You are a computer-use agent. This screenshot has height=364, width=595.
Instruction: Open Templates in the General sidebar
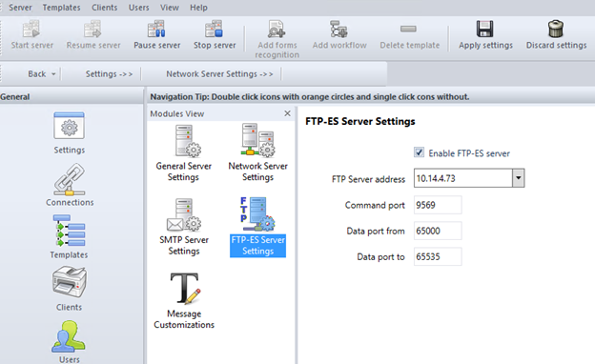click(x=69, y=237)
